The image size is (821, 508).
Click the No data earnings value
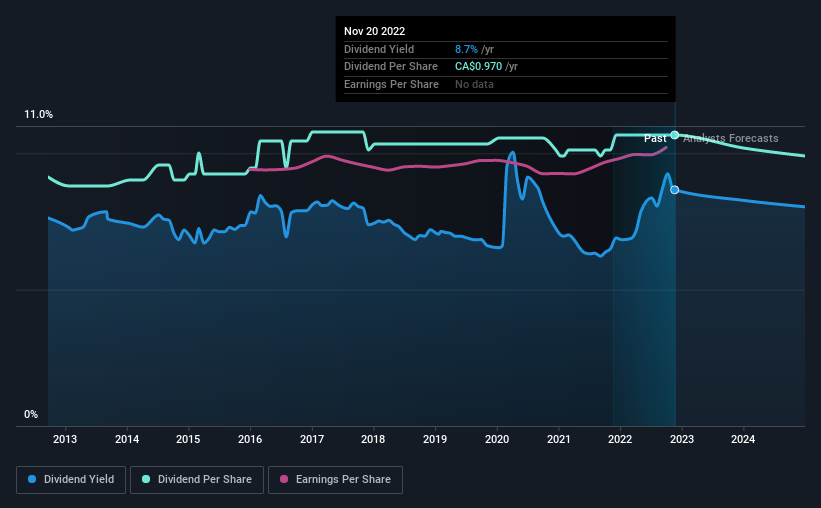point(474,84)
